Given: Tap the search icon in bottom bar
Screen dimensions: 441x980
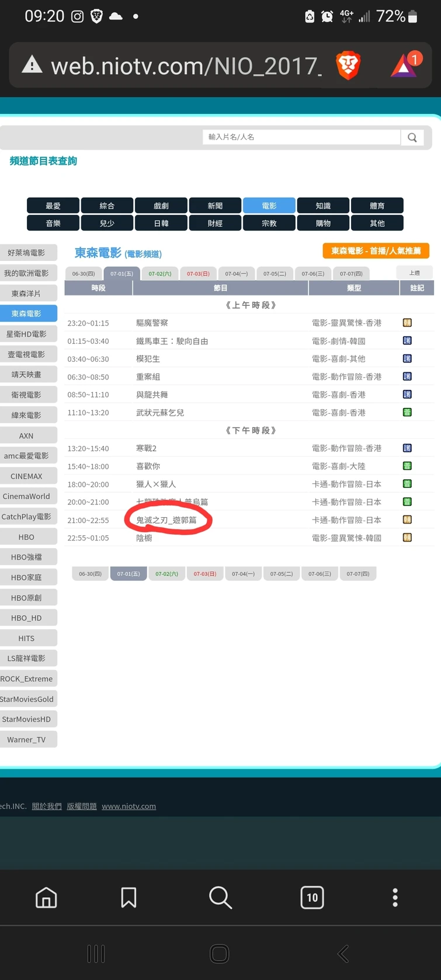Looking at the screenshot, I should 220,897.
